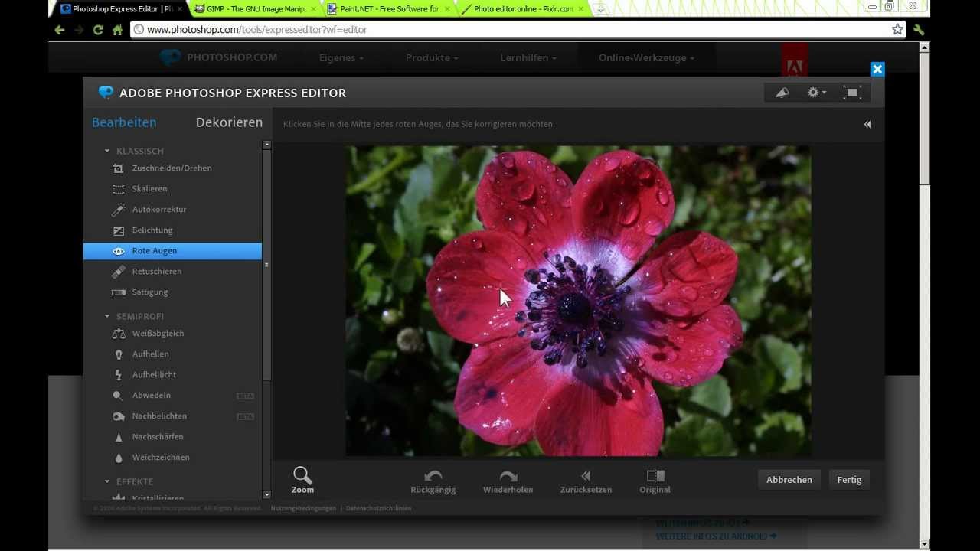Activate the Zoom magnifier tool

click(302, 480)
